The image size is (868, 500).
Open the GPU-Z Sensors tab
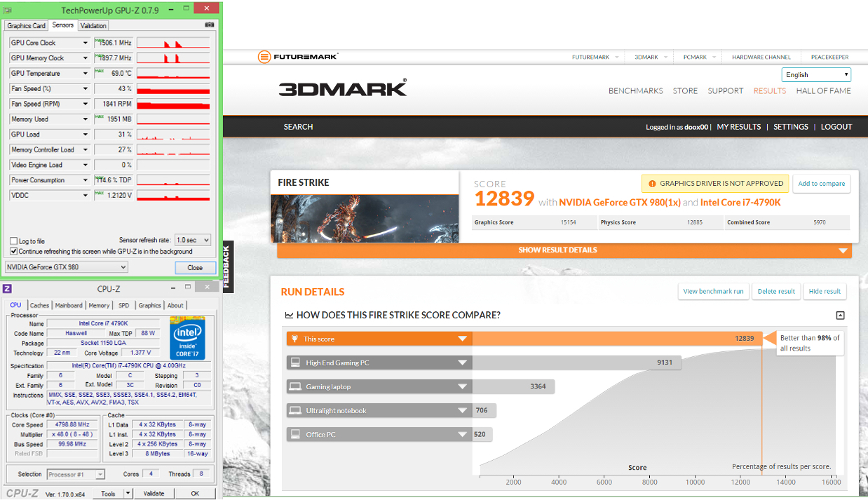tap(62, 25)
